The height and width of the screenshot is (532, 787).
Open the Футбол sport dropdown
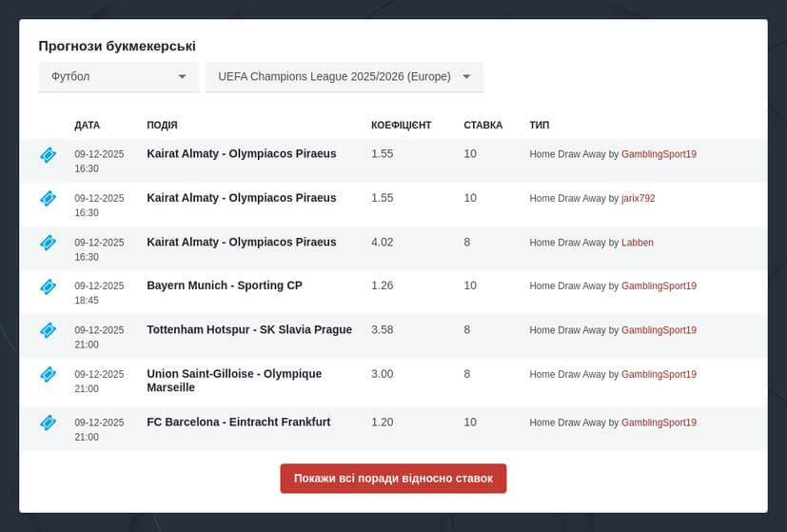[118, 77]
